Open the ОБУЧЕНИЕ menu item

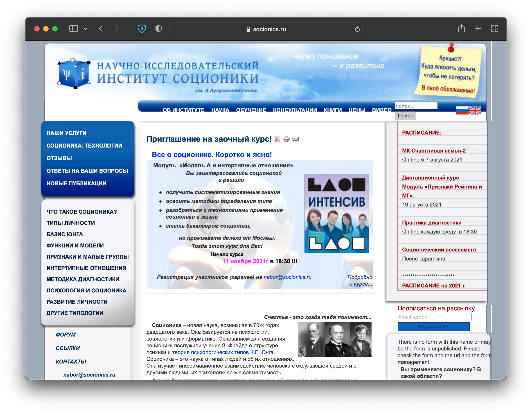pos(251,110)
